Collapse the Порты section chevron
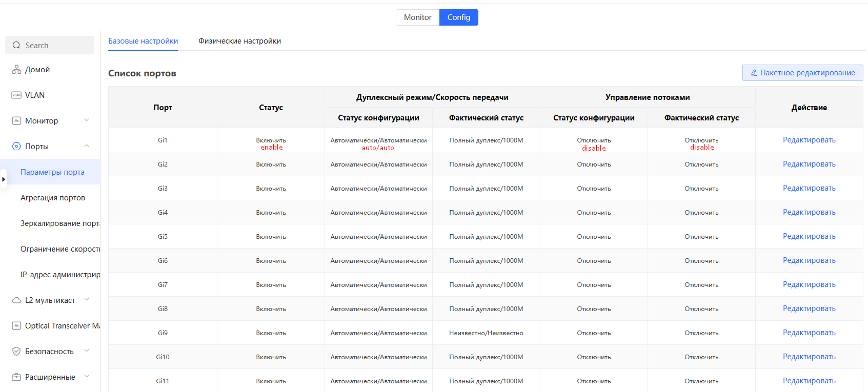868x392 pixels. [x=87, y=146]
